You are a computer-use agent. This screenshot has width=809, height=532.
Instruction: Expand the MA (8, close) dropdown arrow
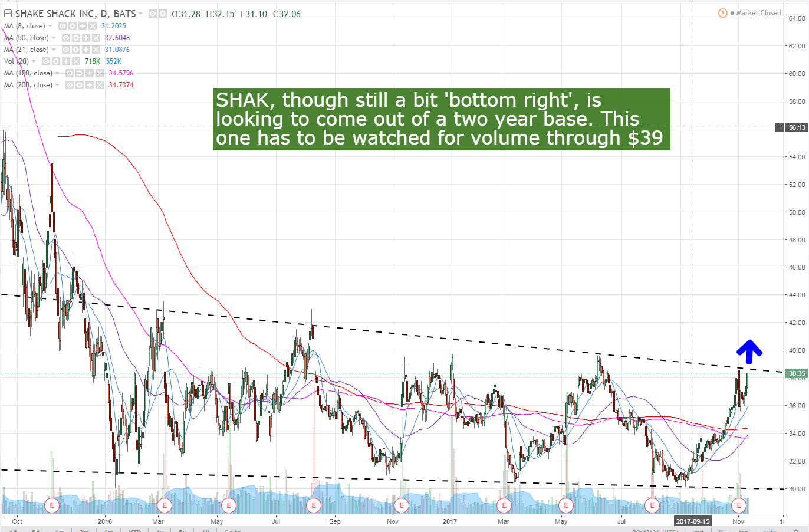50,26
